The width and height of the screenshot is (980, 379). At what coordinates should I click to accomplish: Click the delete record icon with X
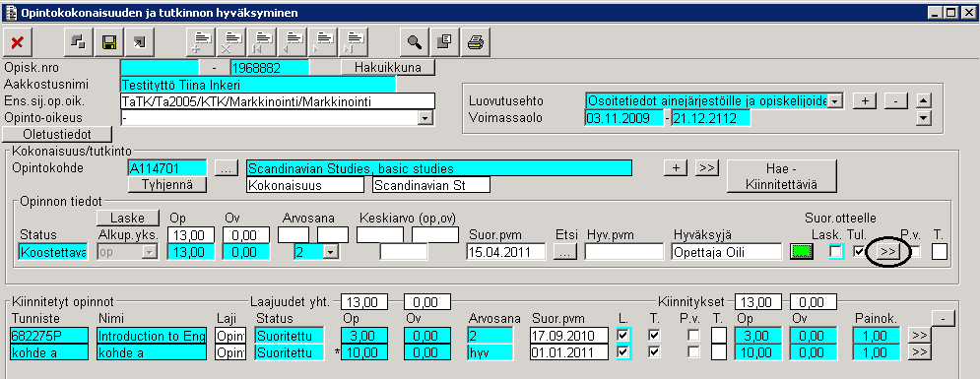click(x=230, y=41)
